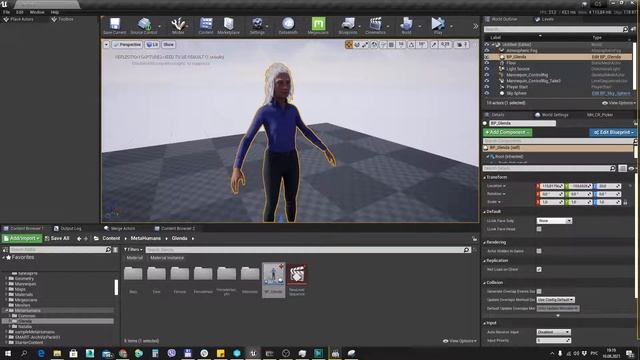Select the NewLevelSequence asset thumbnail

click(297, 280)
